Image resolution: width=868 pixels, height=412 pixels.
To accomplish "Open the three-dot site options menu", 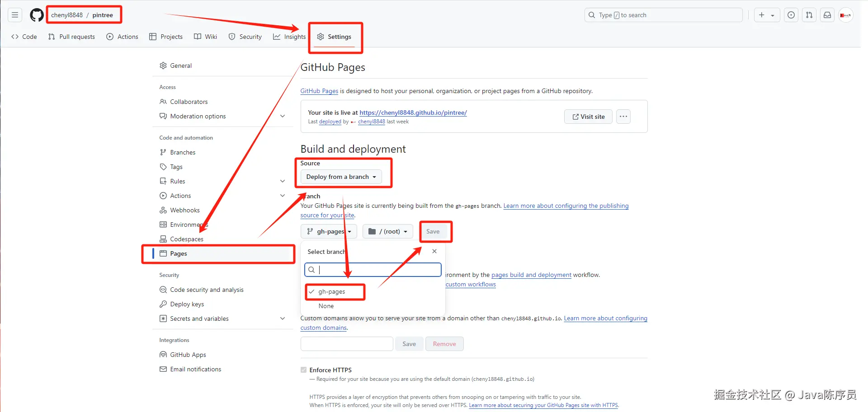I will [623, 117].
